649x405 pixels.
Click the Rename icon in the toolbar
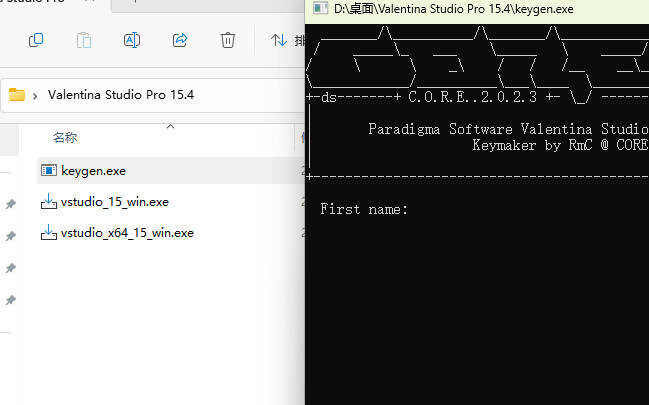[132, 40]
